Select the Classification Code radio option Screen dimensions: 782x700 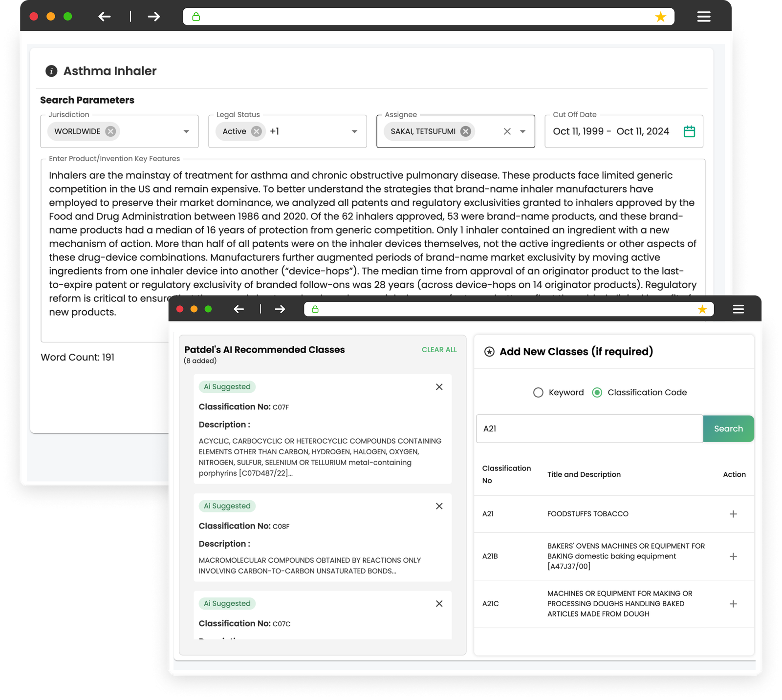597,393
